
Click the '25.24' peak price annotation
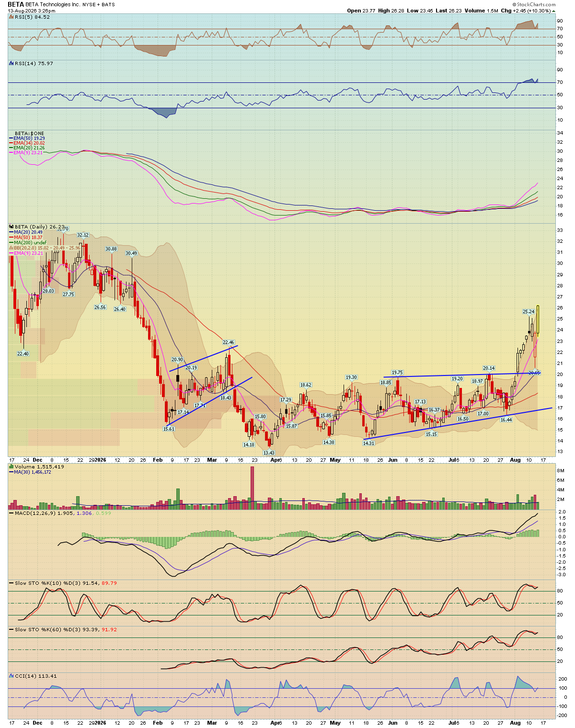point(529,312)
